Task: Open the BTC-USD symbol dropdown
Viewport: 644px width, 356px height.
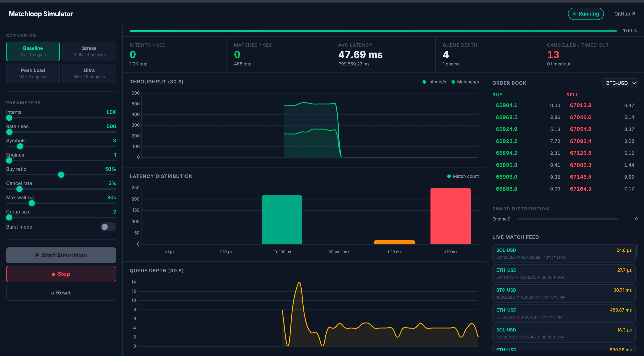Action: 619,83
